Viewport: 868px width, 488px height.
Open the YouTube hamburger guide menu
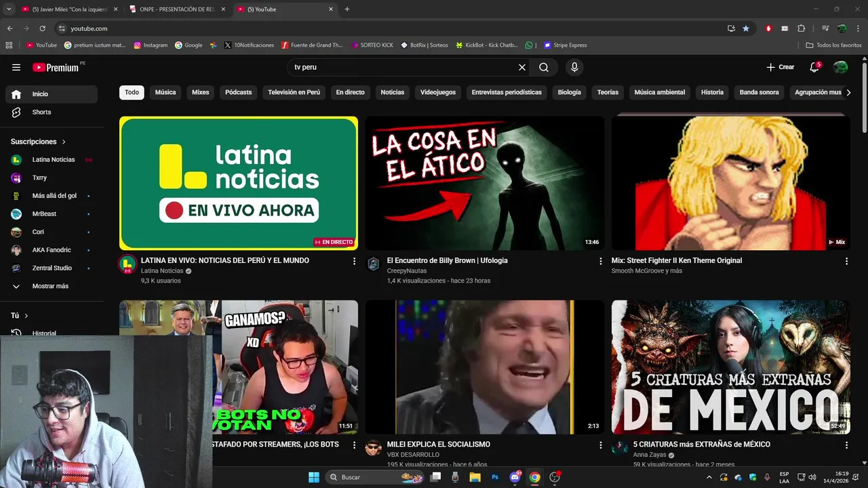click(x=16, y=67)
